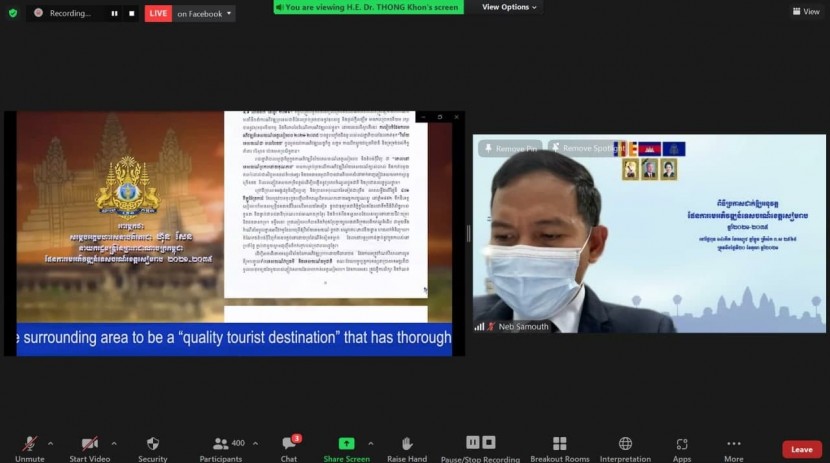Click the red Leave button
This screenshot has height=463, width=830.
(801, 449)
